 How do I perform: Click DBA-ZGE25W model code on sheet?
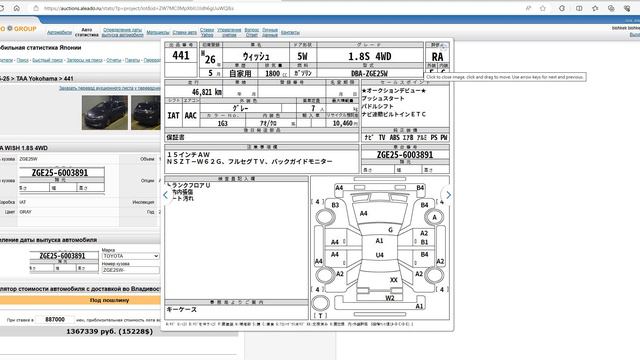369,73
